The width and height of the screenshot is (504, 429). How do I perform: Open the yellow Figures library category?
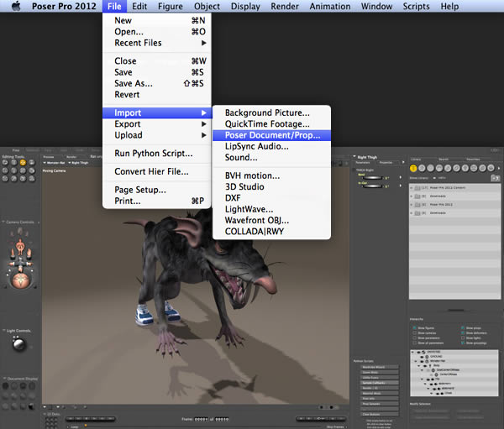(413, 168)
